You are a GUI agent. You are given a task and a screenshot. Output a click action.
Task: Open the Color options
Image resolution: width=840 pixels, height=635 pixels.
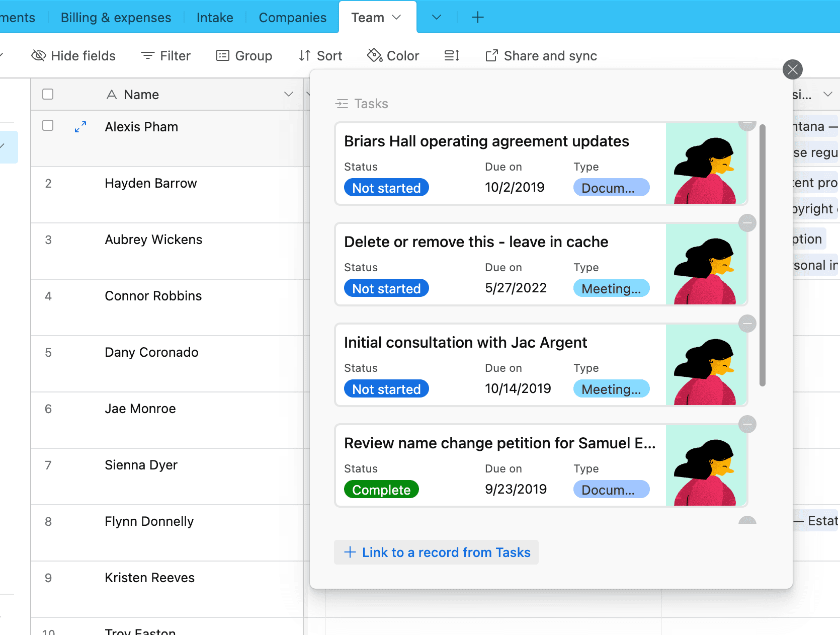tap(393, 56)
